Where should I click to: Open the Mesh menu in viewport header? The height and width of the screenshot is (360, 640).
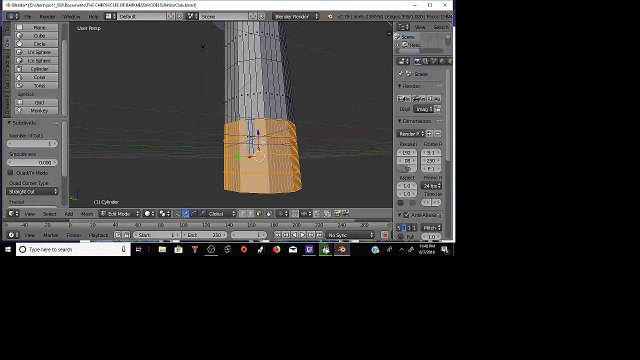[x=87, y=214]
